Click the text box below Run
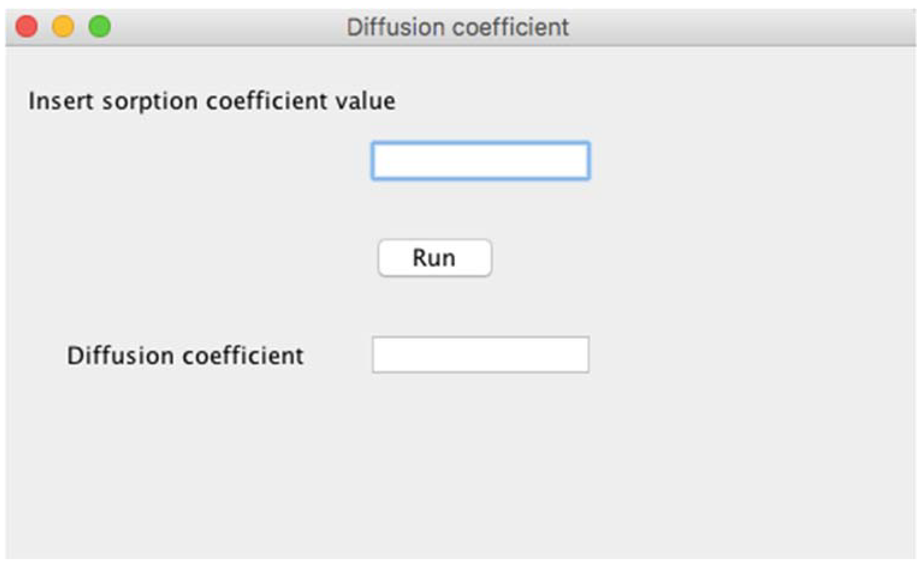Viewport: 924px width, 572px height. (x=480, y=355)
